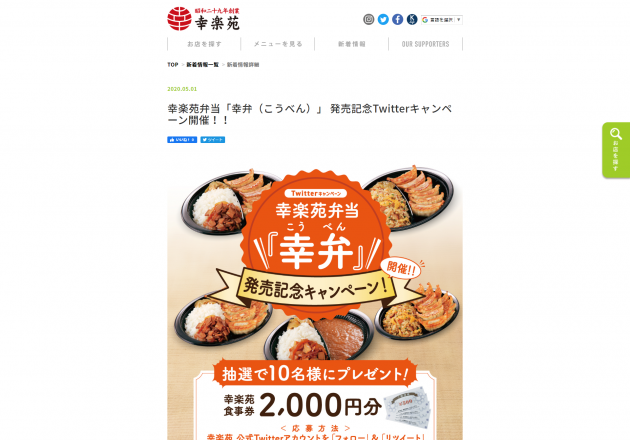Screen dimensions: 630x440
Task: Click the 新着情報一覧 breadcrumb link
Action: tap(202, 65)
